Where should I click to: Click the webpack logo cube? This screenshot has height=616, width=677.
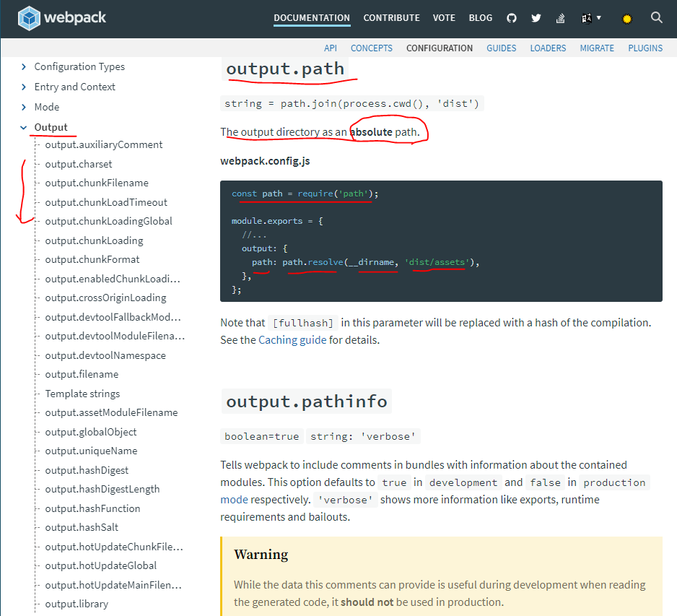tap(29, 18)
